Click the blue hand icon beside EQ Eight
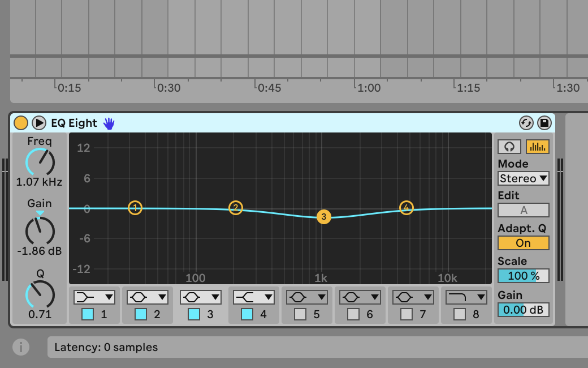This screenshot has height=368, width=588. click(109, 123)
